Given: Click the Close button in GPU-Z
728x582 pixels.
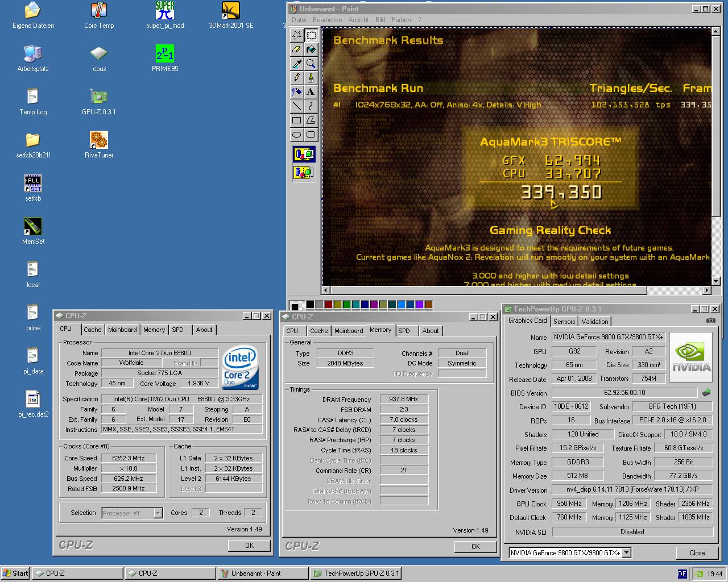Looking at the screenshot, I should [x=697, y=552].
